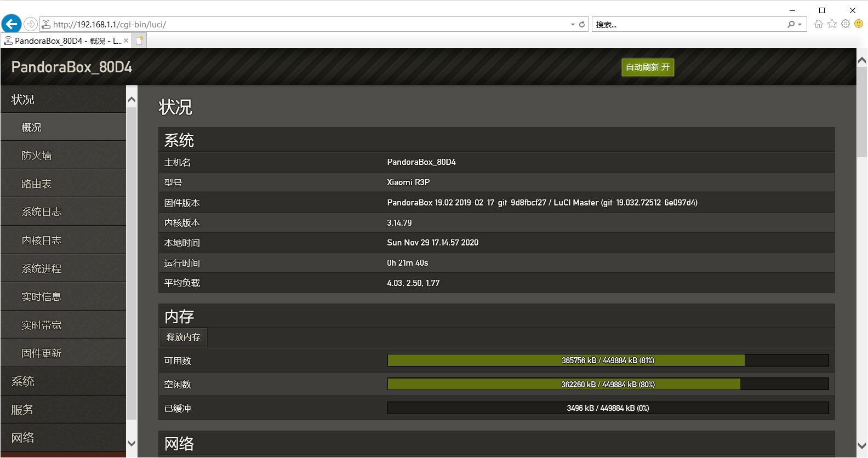Click the smiley feedback icon
868x458 pixels.
tap(859, 24)
